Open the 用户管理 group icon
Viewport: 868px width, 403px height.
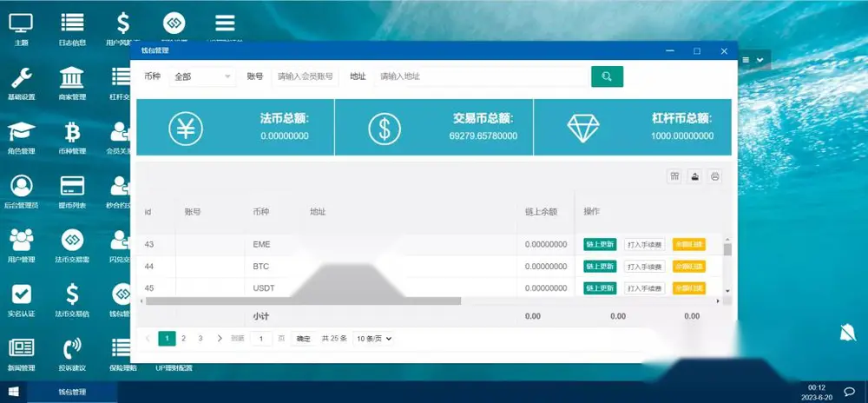tap(21, 240)
